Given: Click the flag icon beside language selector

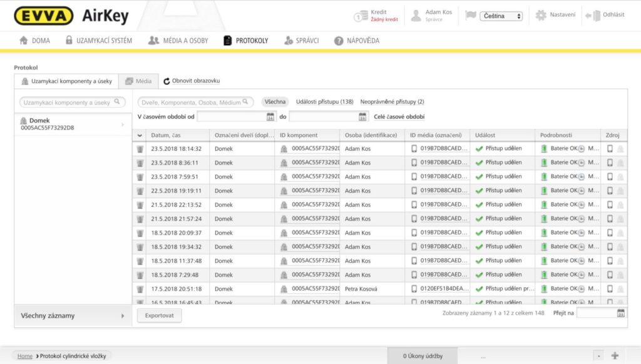Looking at the screenshot, I should [471, 15].
